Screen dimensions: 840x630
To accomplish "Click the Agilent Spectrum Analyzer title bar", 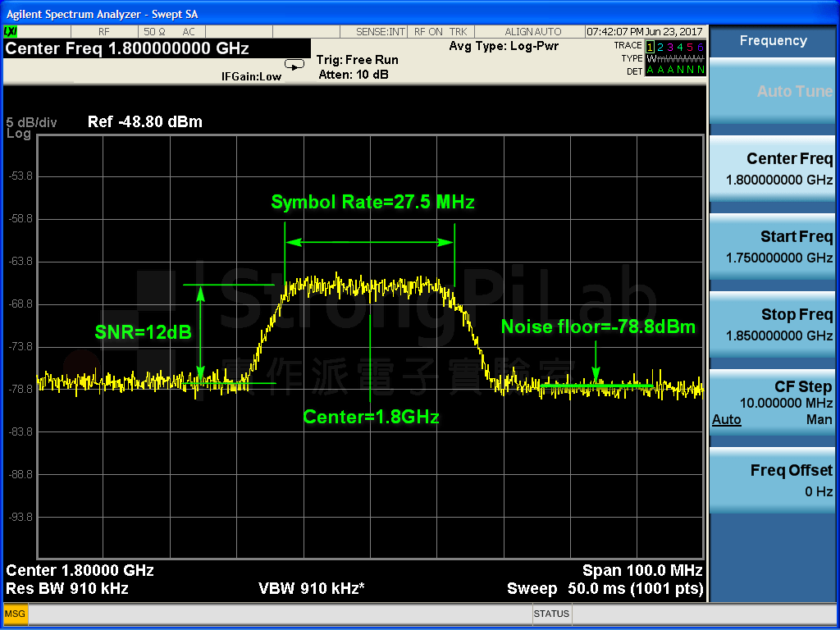I will (420, 14).
